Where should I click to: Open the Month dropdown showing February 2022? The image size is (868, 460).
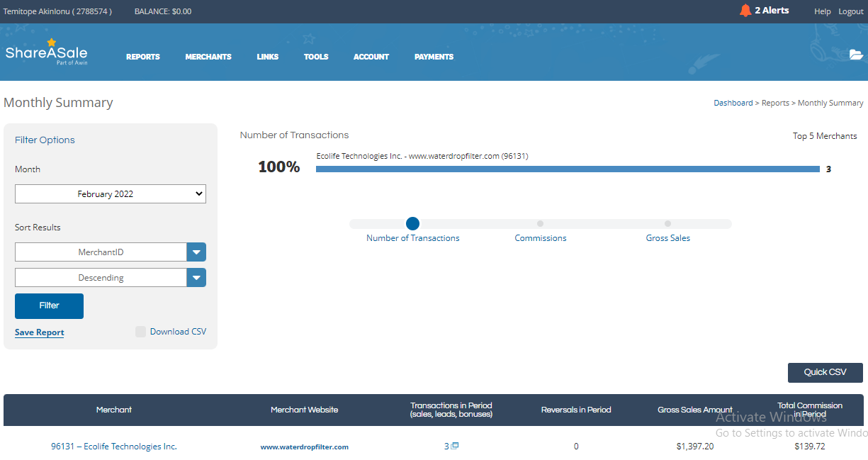(x=111, y=194)
